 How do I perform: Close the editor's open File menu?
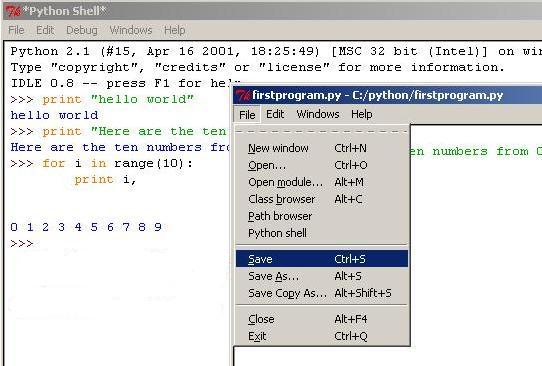pos(247,114)
